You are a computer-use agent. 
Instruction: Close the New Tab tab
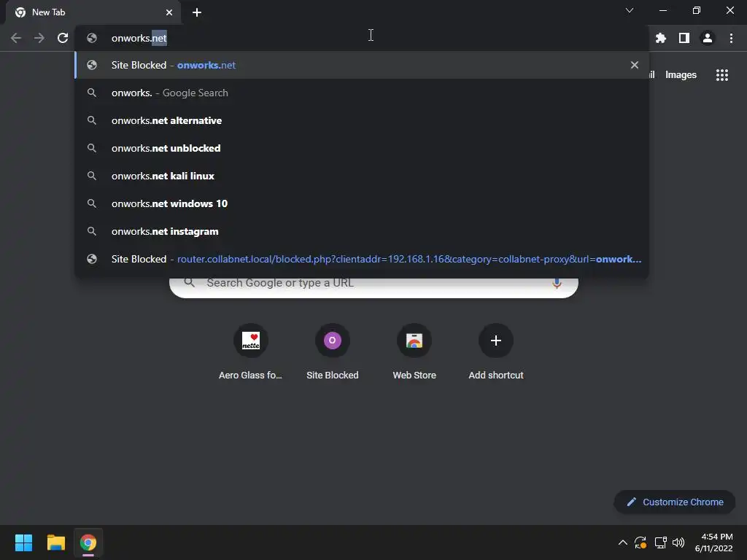[x=169, y=12]
